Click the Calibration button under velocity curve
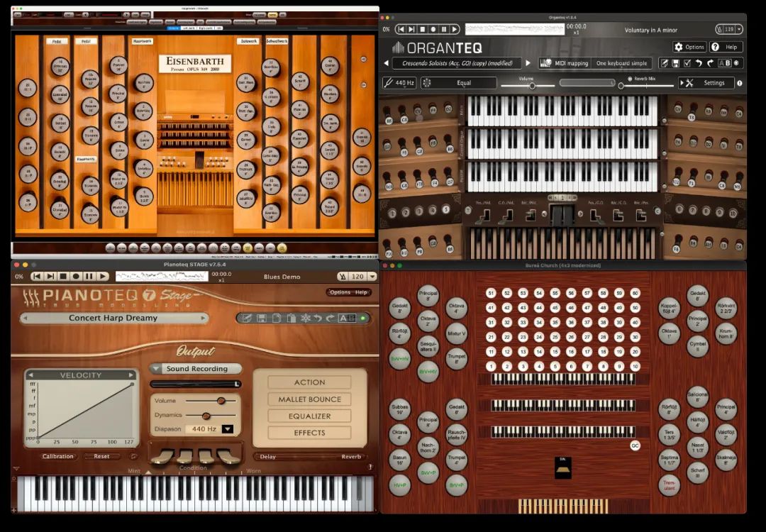 coord(57,457)
